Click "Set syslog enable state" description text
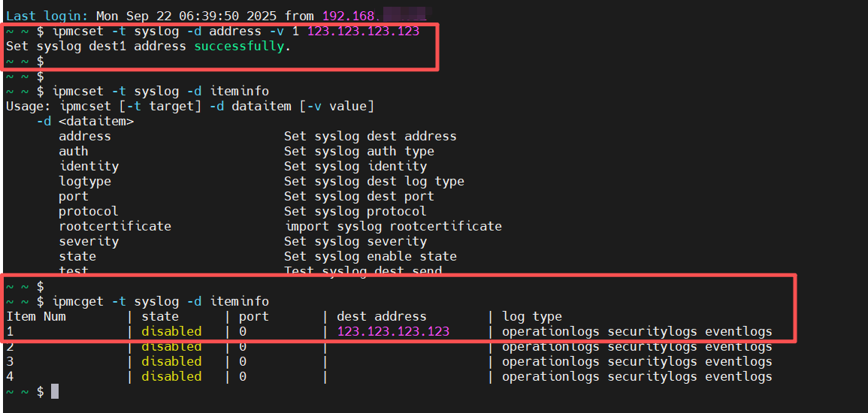This screenshot has height=413, width=868. point(370,256)
